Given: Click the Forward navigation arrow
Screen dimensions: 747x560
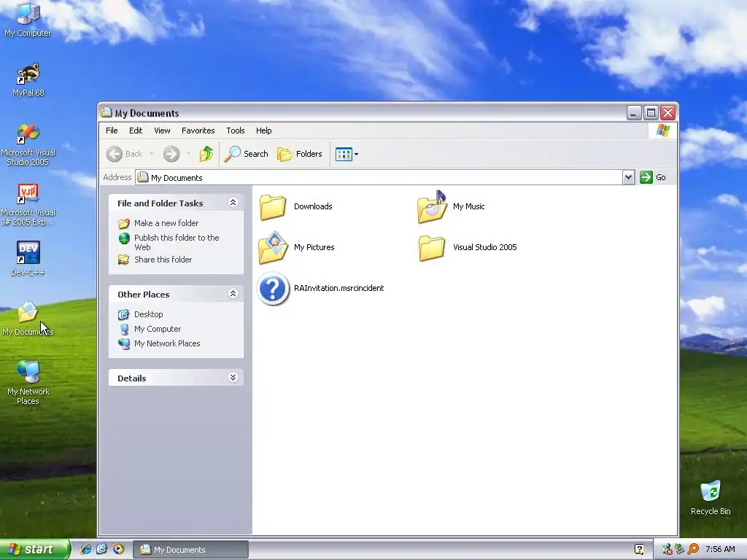Looking at the screenshot, I should (x=171, y=154).
